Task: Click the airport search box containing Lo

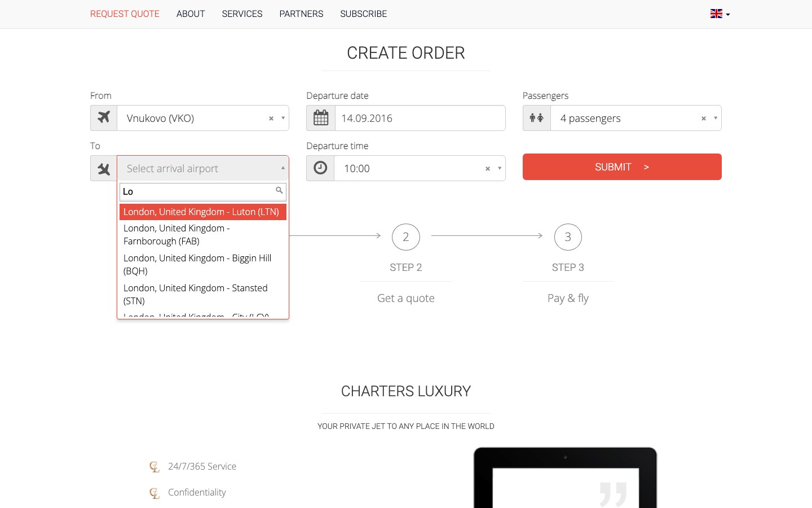Action: (203, 191)
